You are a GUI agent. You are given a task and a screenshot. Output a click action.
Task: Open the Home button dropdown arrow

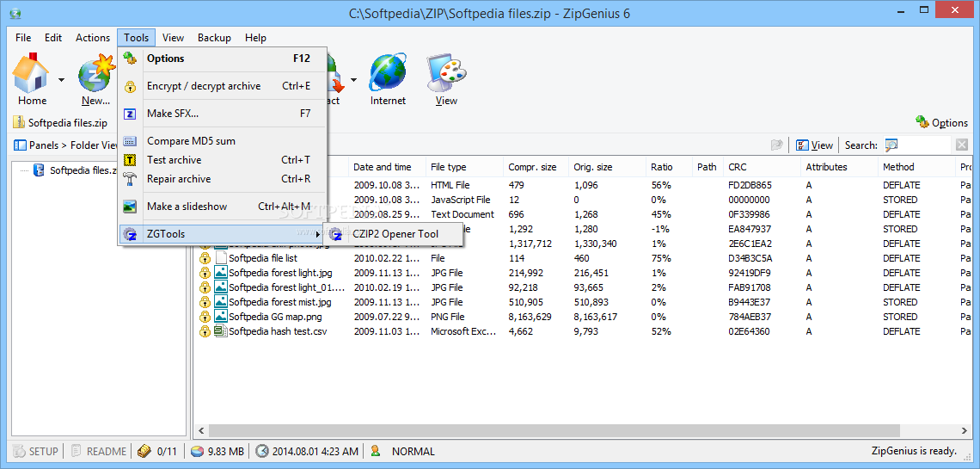coord(61,79)
